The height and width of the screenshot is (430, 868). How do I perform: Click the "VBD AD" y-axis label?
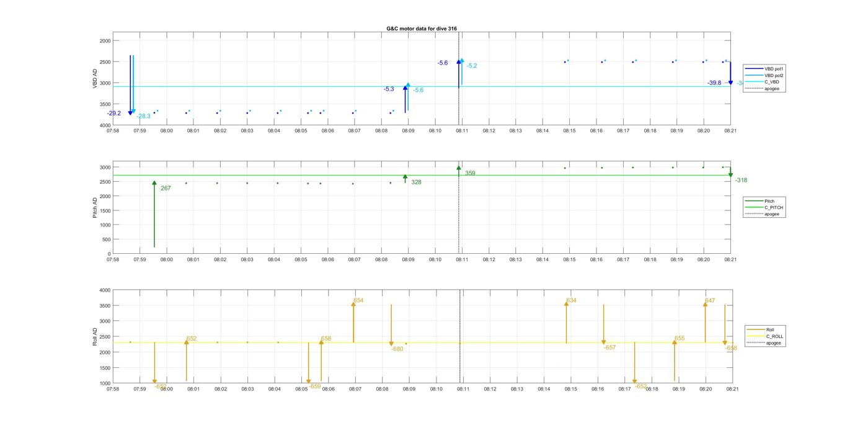95,78
